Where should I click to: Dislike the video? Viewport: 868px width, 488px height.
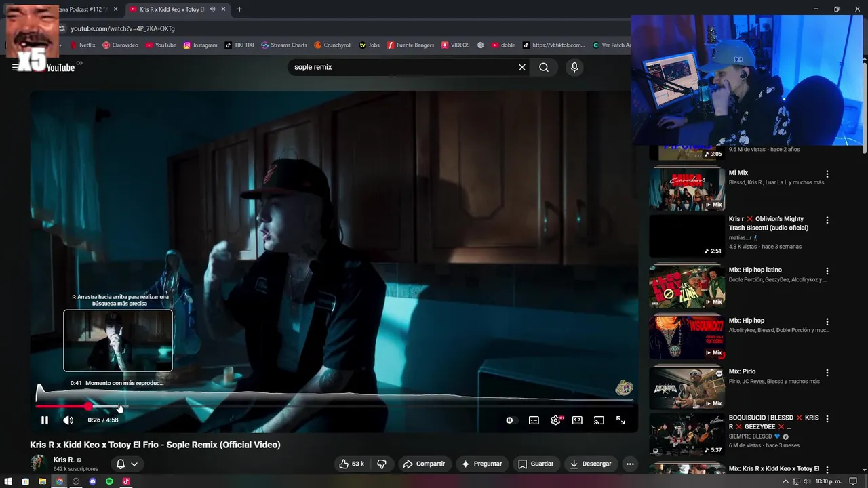382,464
